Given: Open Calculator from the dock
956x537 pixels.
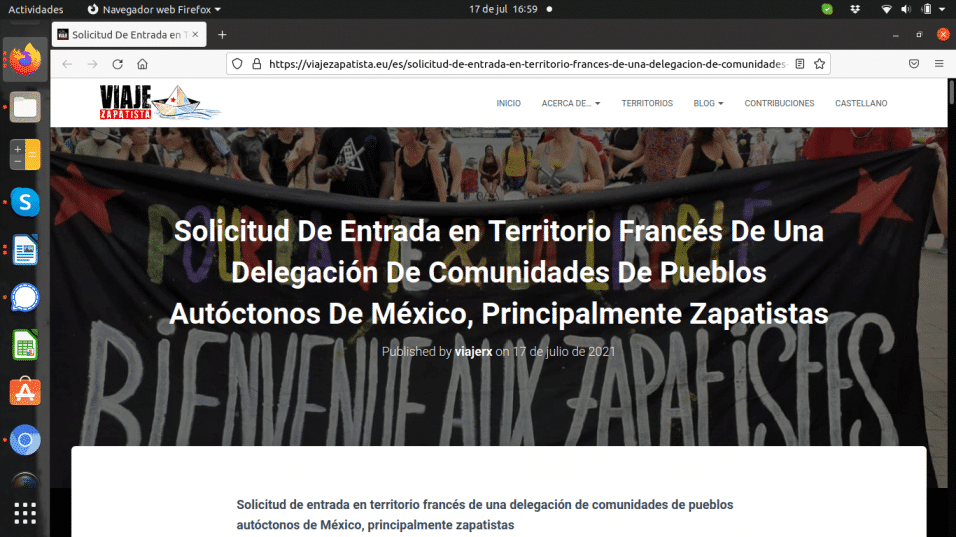Looking at the screenshot, I should click(x=25, y=155).
